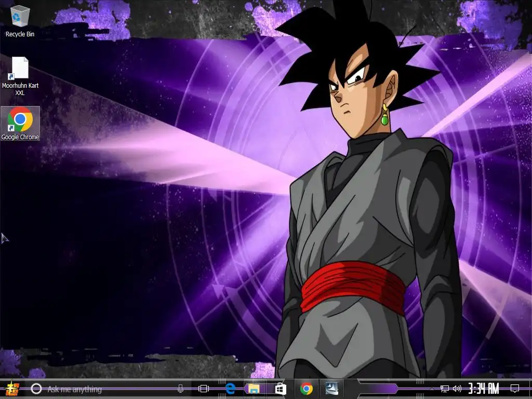Open the network status tray icon
Screen dimensions: 532x399
(444, 389)
